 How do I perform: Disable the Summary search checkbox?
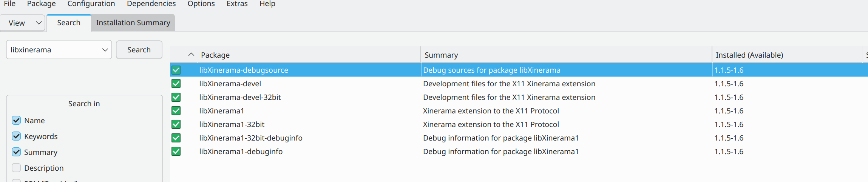(x=16, y=152)
